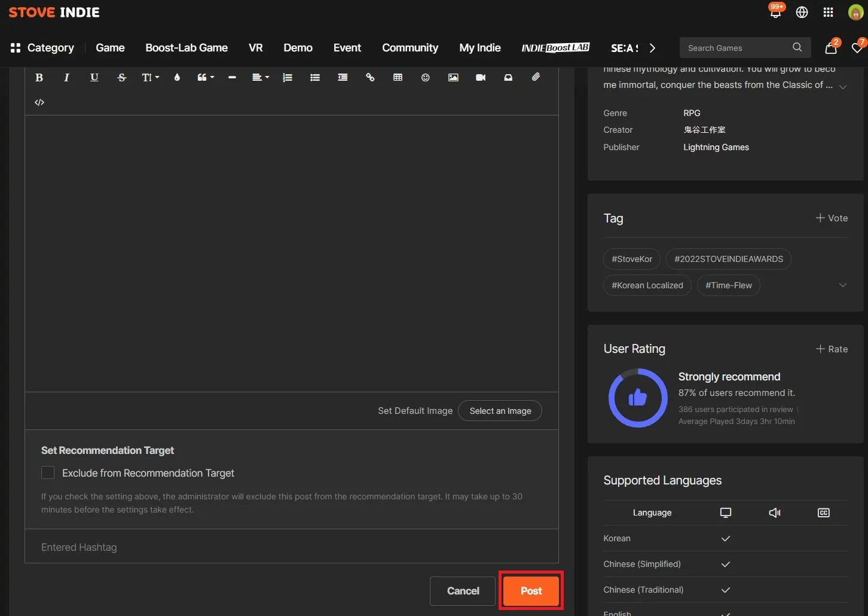Insert a hyperlink in the post
The image size is (868, 616).
(370, 77)
